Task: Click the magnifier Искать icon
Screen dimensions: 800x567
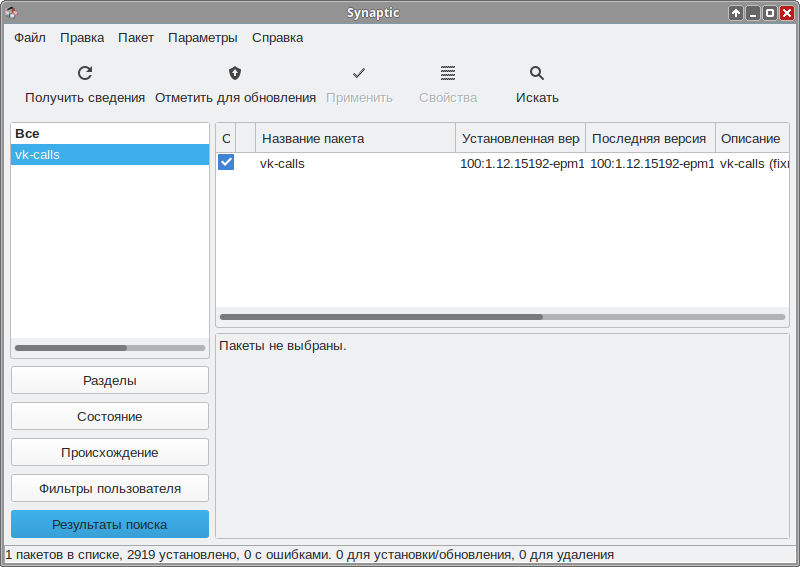Action: point(537,73)
